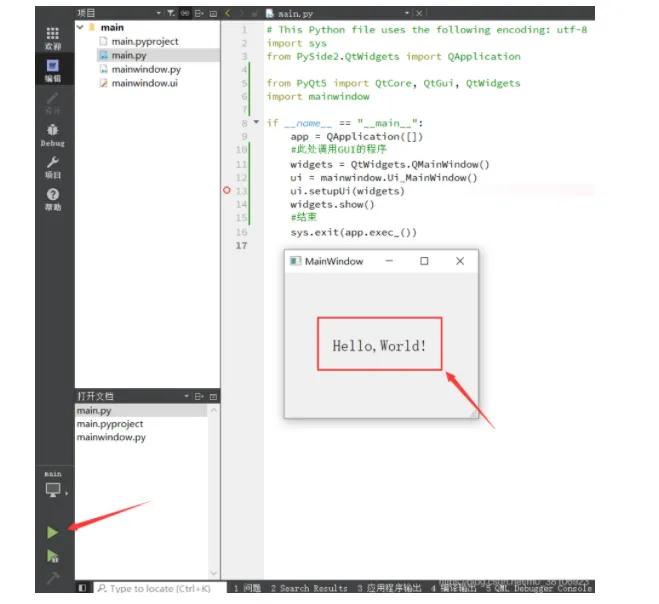The width and height of the screenshot is (659, 604).
Task: Click code line 'import mainwindow'
Action: 318,97
